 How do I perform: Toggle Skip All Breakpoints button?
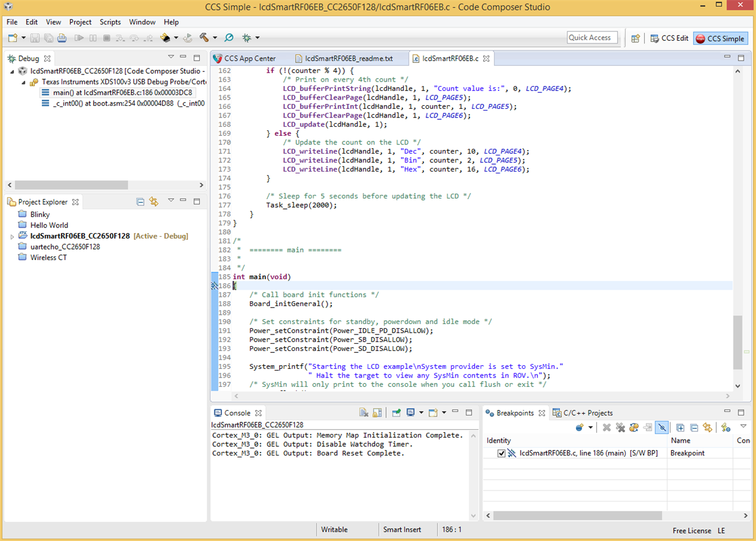[661, 427]
